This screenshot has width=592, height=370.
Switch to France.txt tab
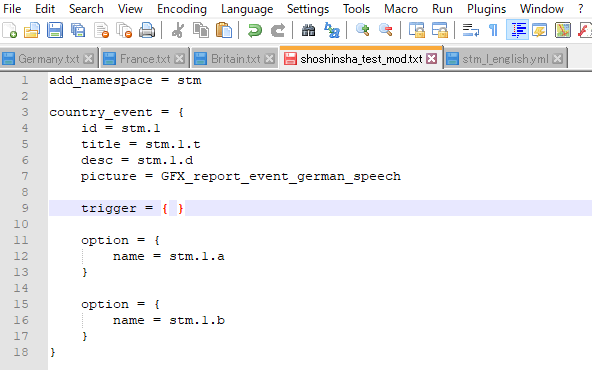pyautogui.click(x=145, y=59)
